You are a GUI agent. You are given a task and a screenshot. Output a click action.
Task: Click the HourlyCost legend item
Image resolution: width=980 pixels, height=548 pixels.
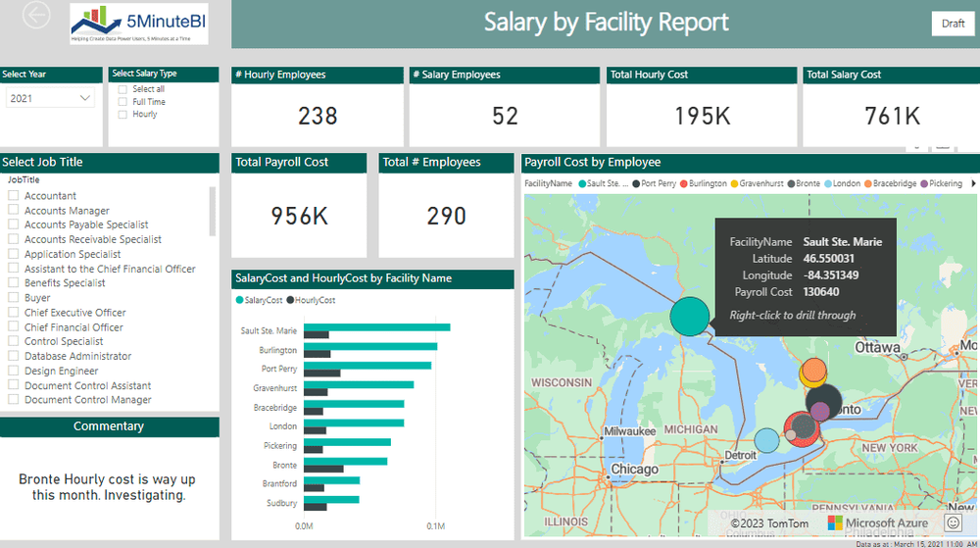(x=311, y=300)
